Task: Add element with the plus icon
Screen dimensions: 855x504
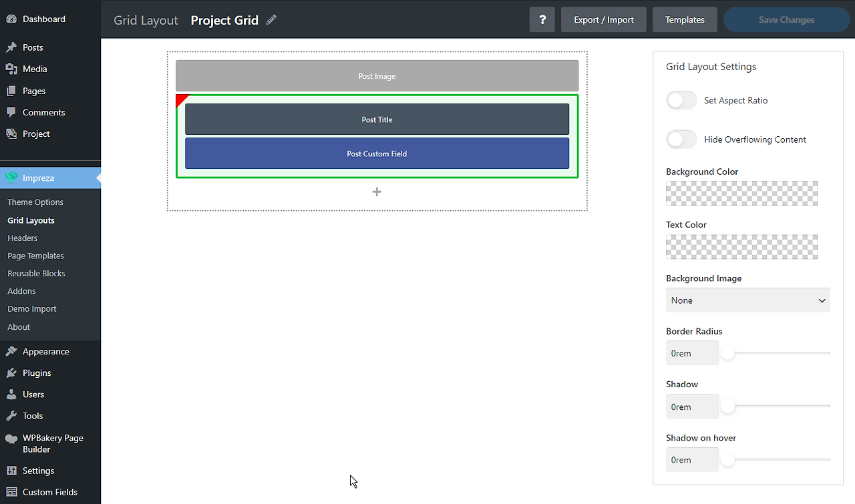Action: click(x=377, y=192)
